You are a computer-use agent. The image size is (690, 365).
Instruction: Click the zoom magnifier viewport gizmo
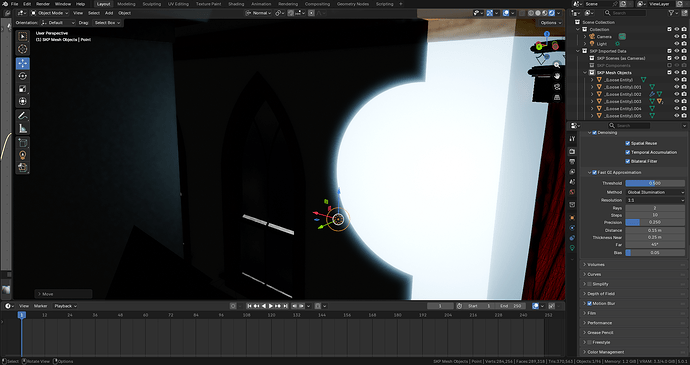click(557, 65)
